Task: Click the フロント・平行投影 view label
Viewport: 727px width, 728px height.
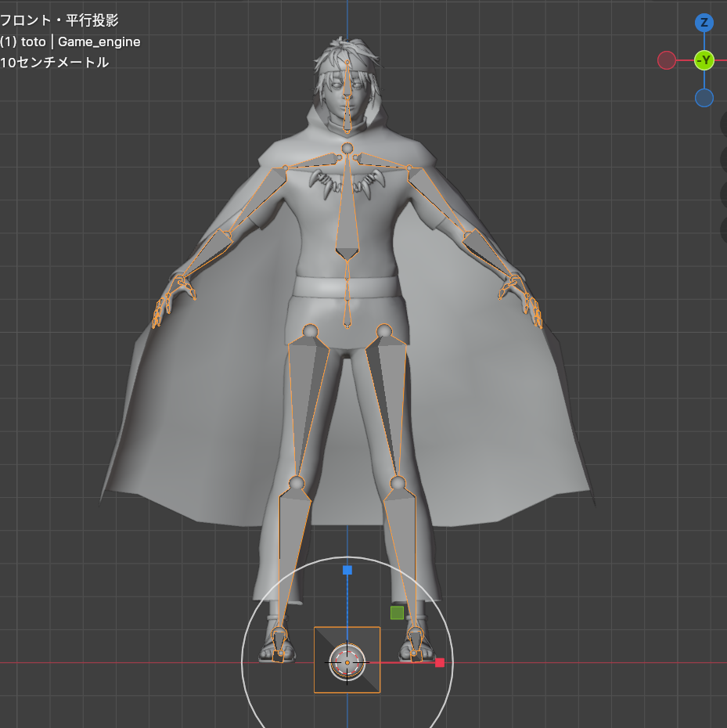Action: point(59,20)
